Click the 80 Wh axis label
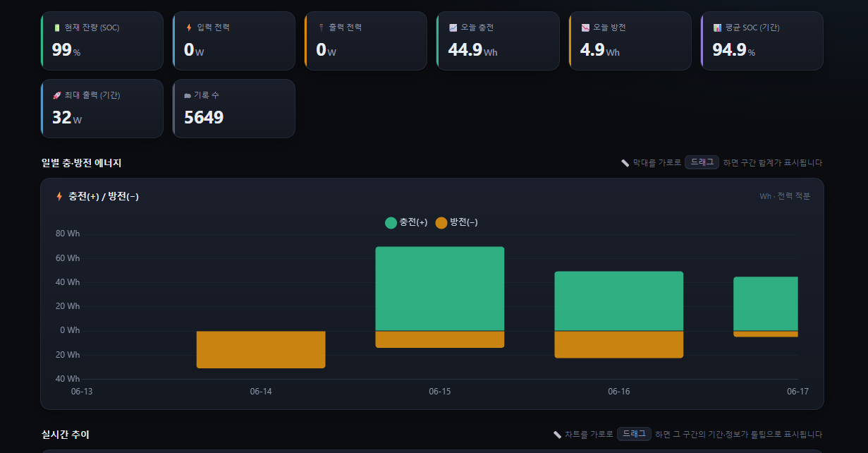 (68, 234)
